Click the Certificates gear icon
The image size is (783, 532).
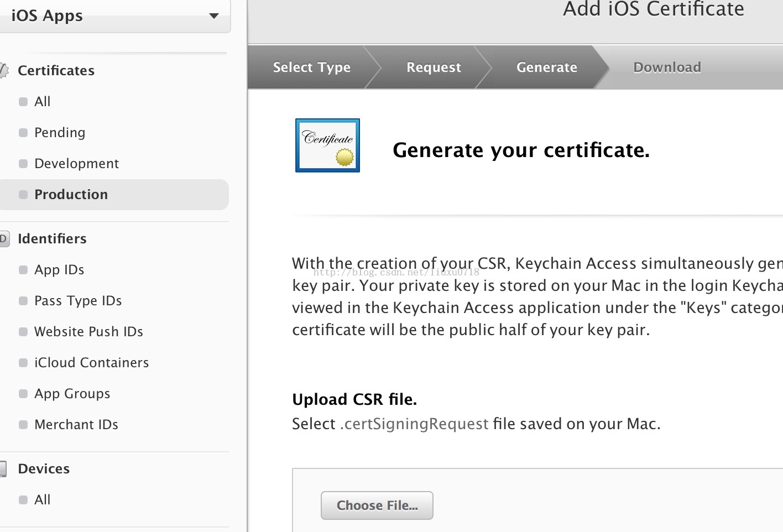tap(4, 70)
